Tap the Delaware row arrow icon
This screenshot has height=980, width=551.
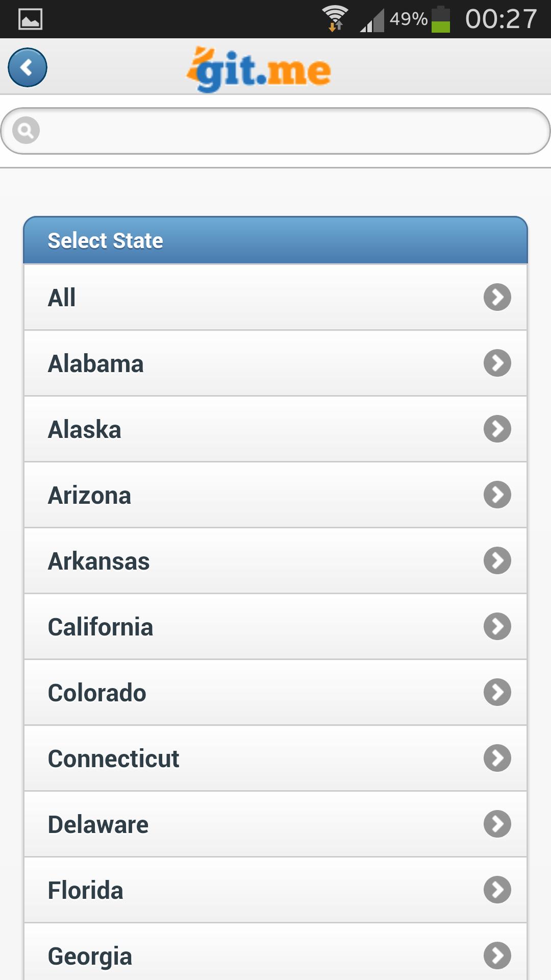click(497, 824)
